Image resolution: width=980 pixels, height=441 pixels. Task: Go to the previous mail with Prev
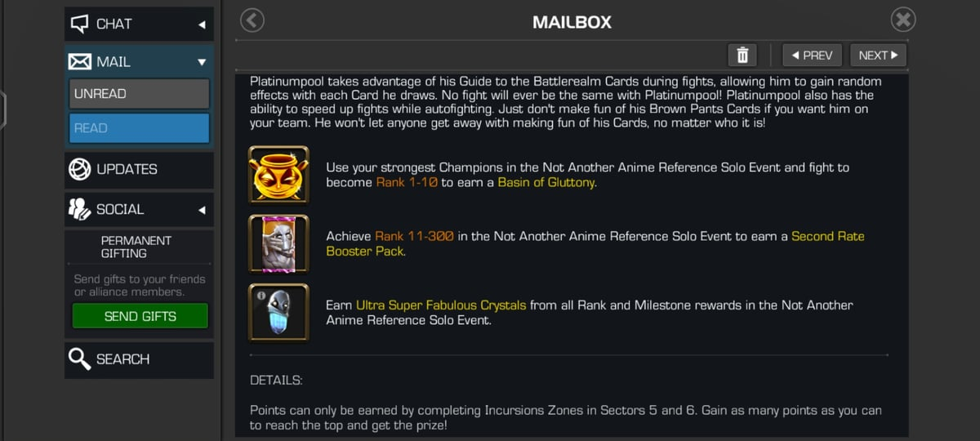(812, 56)
